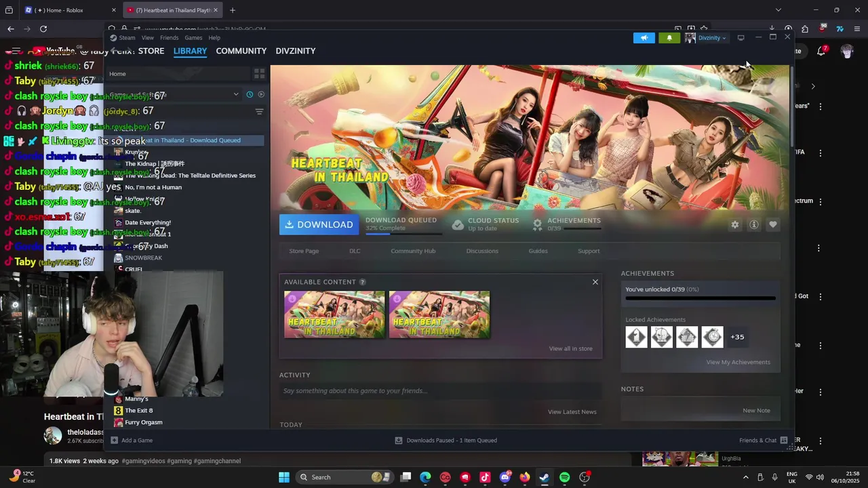
Task: Click View all in store link
Action: (x=570, y=348)
